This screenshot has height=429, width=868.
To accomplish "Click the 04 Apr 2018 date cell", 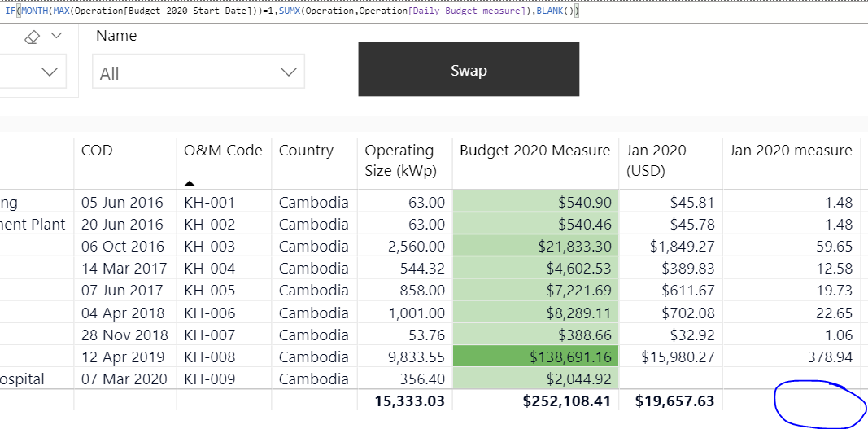I will 123,313.
